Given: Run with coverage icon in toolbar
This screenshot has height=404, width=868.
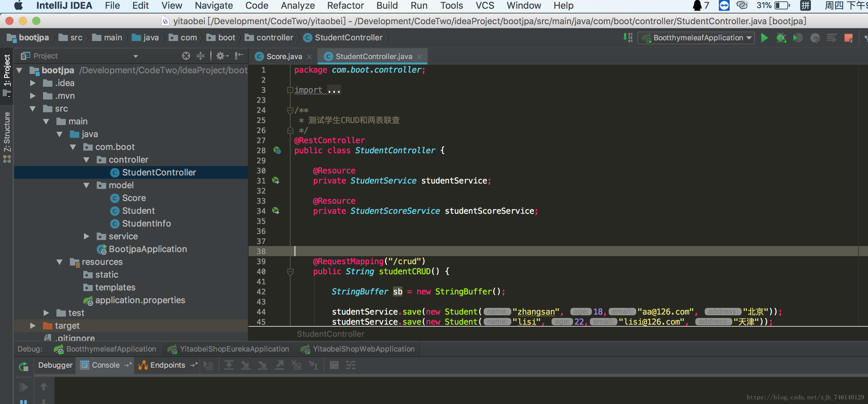Looking at the screenshot, I should coord(798,38).
